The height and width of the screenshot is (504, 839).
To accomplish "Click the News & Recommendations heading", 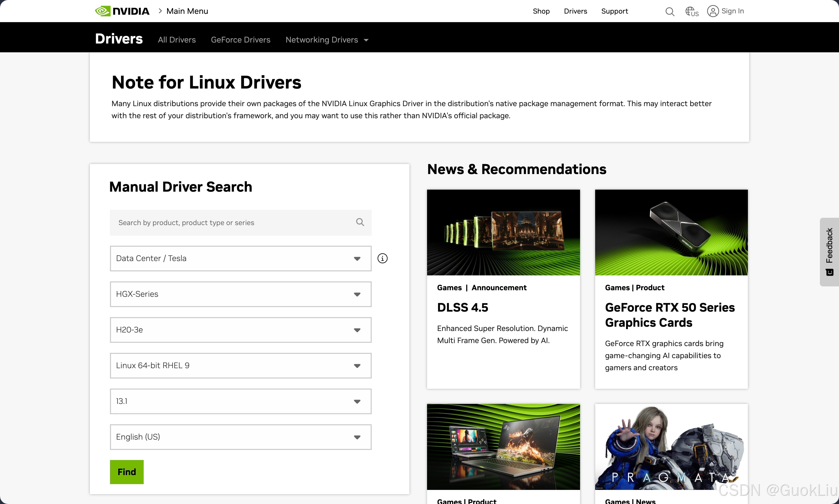I will tap(517, 169).
